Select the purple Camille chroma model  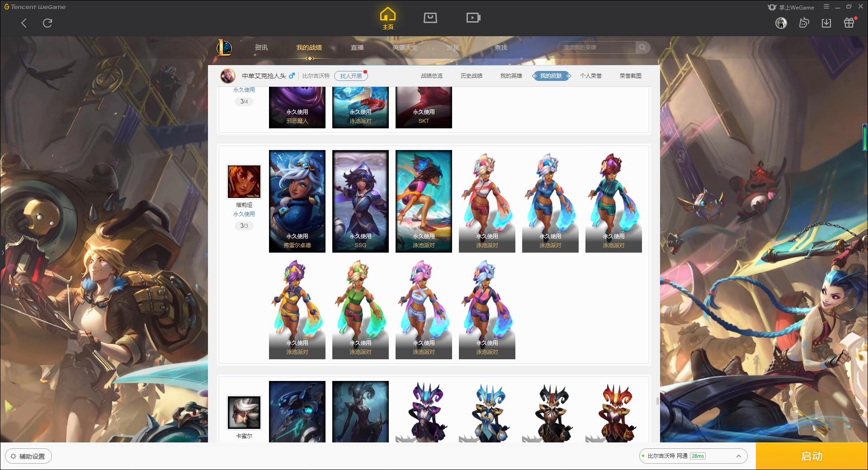point(424,412)
